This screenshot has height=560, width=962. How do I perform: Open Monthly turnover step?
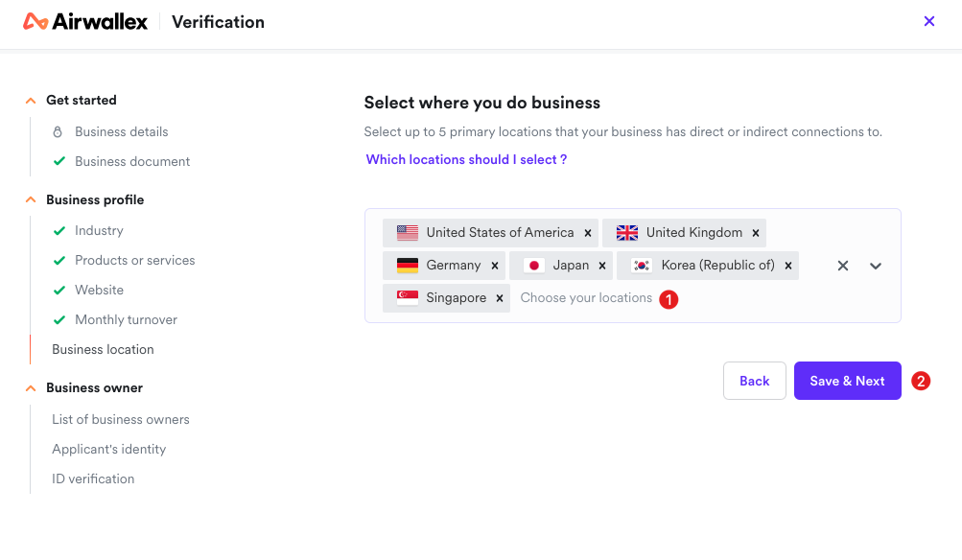click(126, 319)
